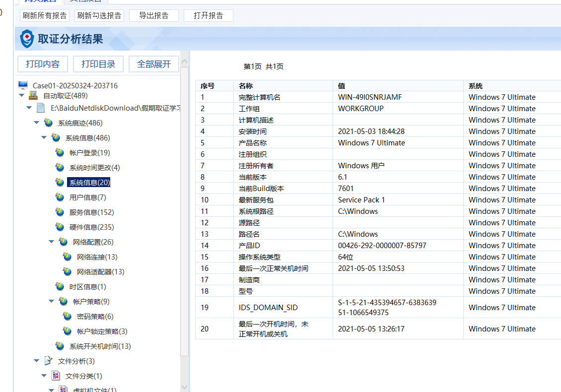Click the icon beside 帐户登录(19)
Viewport: 561px width, 392px height.
(x=60, y=153)
